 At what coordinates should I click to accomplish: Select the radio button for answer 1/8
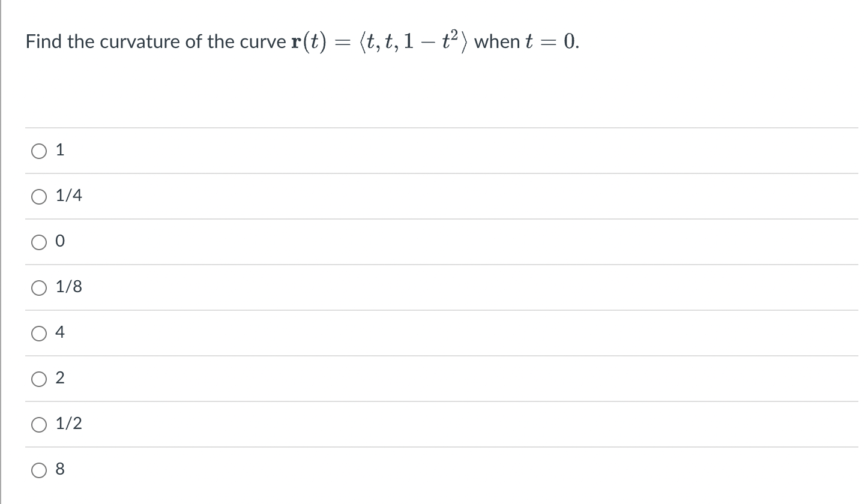39,287
